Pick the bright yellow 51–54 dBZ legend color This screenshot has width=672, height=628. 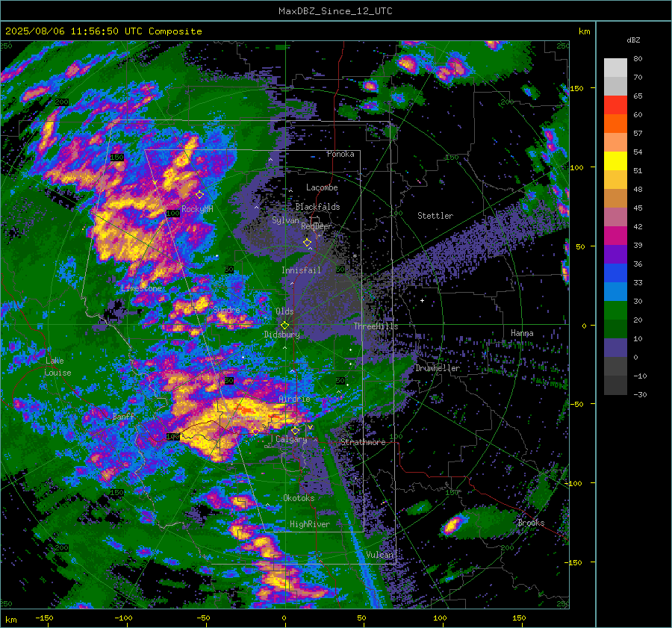pyautogui.click(x=615, y=161)
